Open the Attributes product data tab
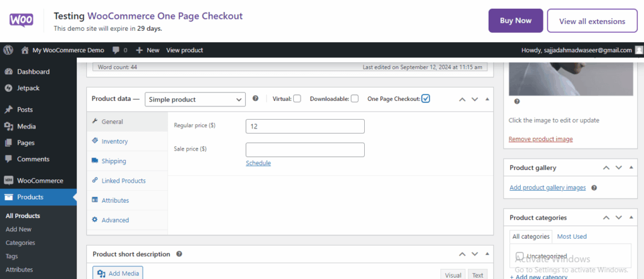644x279 pixels. [127, 200]
